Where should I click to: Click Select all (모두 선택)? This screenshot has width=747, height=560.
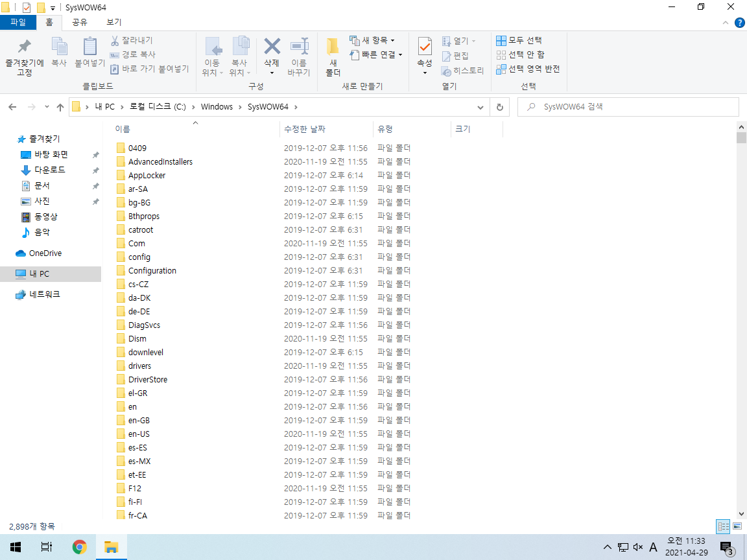[x=519, y=40]
